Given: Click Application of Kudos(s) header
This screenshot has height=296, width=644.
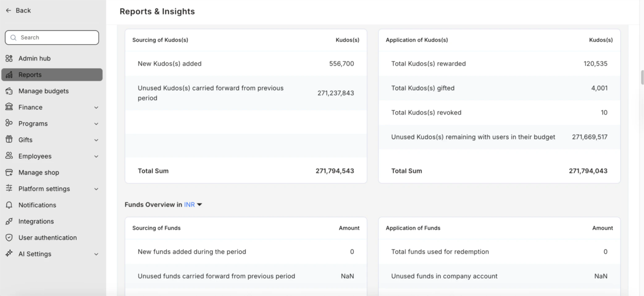Looking at the screenshot, I should click(417, 40).
